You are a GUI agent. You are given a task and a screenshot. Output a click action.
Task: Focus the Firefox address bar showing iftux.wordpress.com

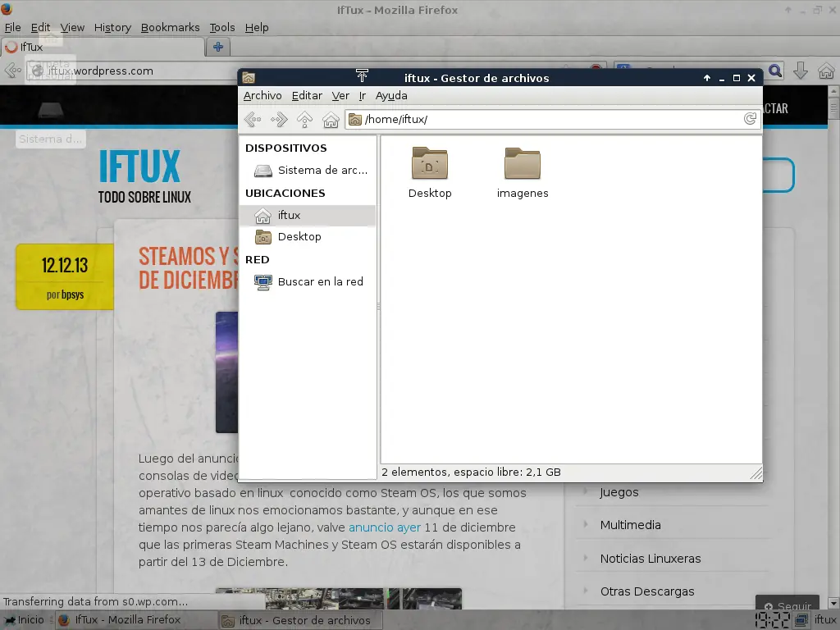[x=134, y=71]
